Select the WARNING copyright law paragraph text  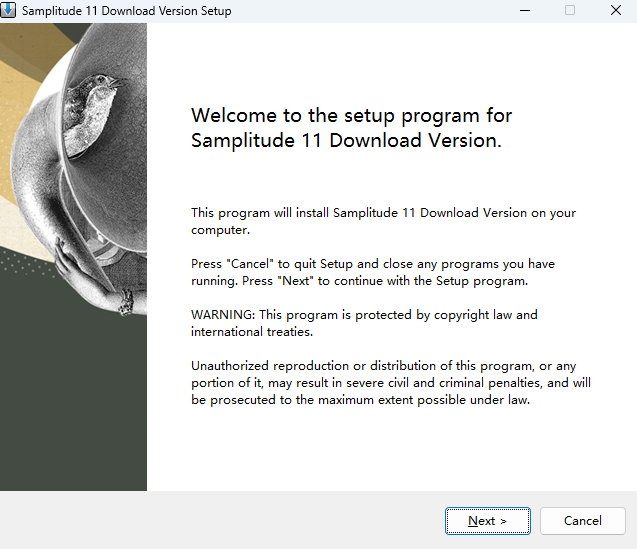tap(364, 323)
